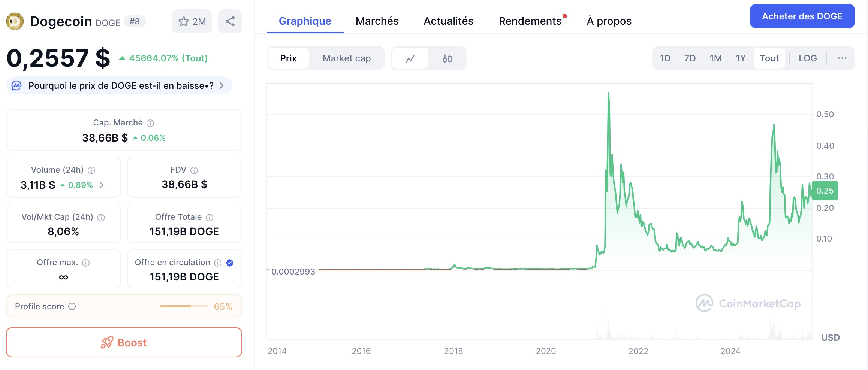This screenshot has width=868, height=370.
Task: Click the info icon beside FDV
Action: click(x=194, y=170)
